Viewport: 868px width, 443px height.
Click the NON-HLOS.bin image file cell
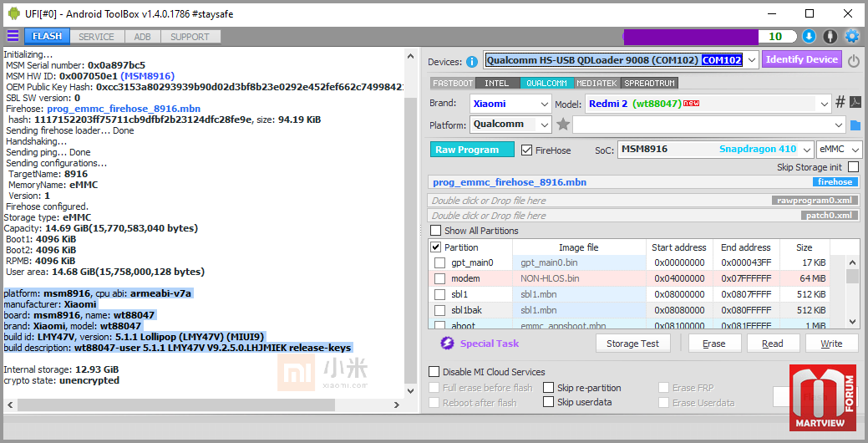[579, 278]
